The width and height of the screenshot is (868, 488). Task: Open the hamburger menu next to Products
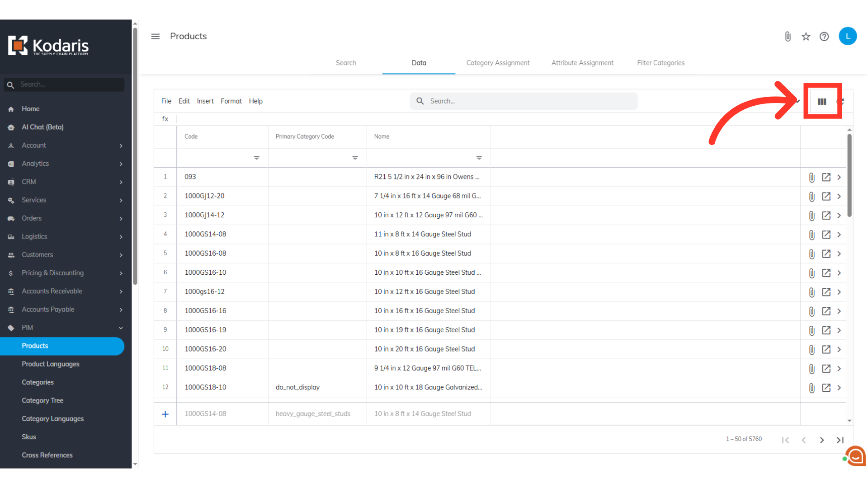coord(155,37)
